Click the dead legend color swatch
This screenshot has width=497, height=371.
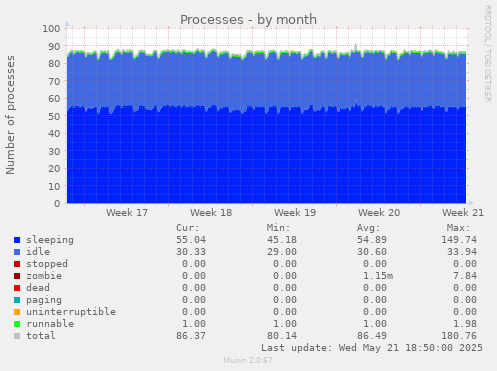pos(17,288)
